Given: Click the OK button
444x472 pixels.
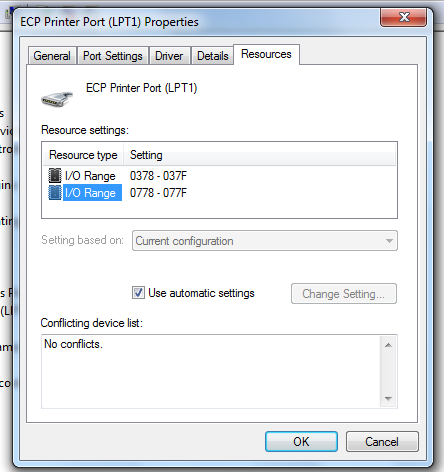Looking at the screenshot, I should click(301, 441).
